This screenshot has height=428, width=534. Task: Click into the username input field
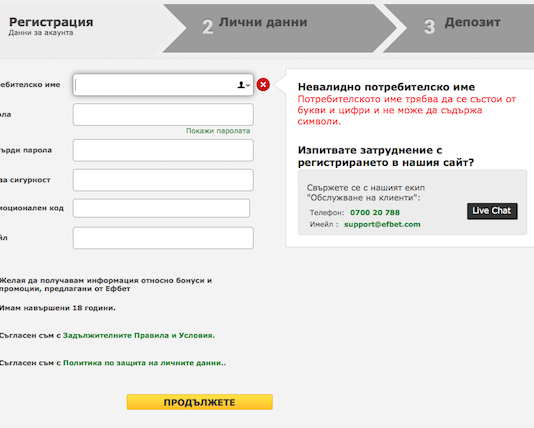point(163,85)
